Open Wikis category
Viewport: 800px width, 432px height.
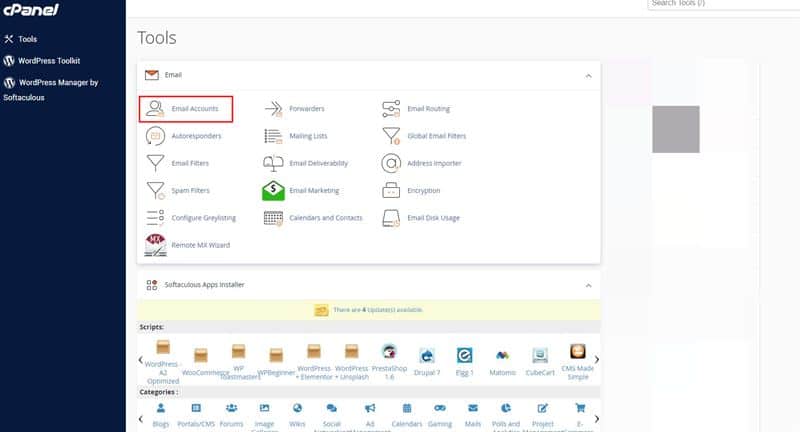click(297, 415)
